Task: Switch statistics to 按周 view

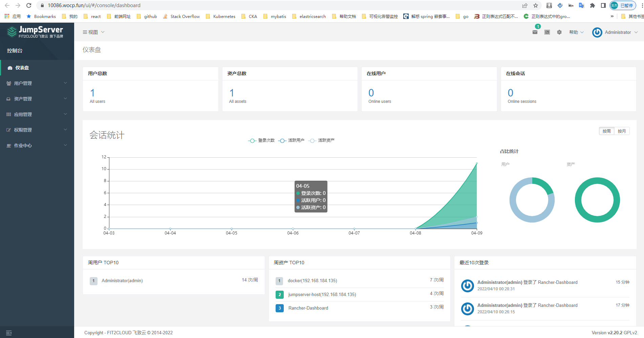Action: click(607, 131)
